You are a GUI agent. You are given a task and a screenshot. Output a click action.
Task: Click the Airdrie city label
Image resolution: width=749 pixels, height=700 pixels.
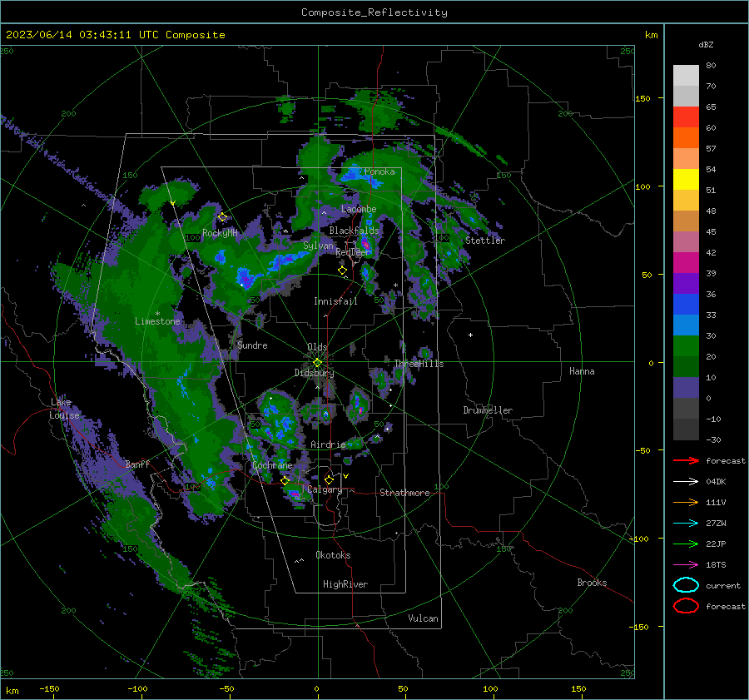pyautogui.click(x=328, y=444)
